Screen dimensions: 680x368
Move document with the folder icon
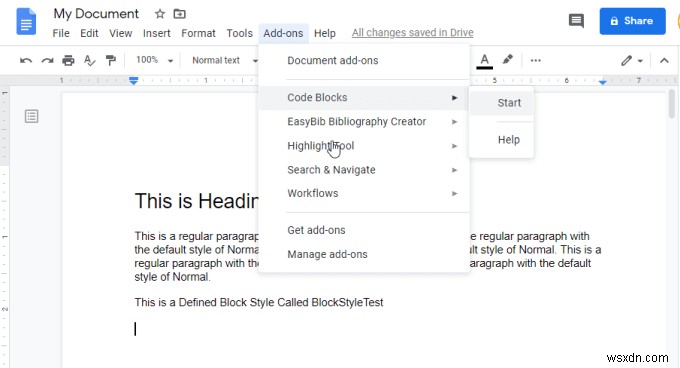point(180,14)
